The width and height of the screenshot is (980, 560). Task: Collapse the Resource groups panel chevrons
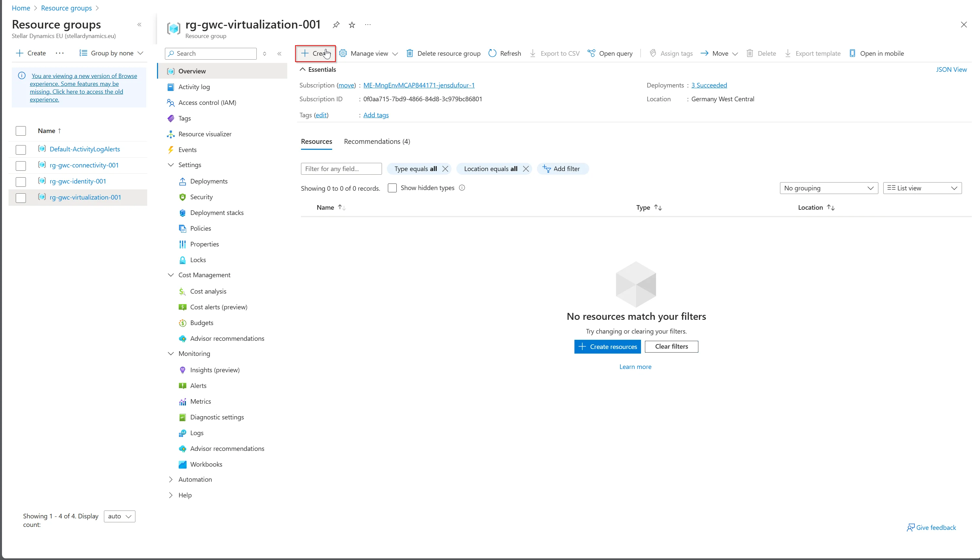tap(139, 25)
